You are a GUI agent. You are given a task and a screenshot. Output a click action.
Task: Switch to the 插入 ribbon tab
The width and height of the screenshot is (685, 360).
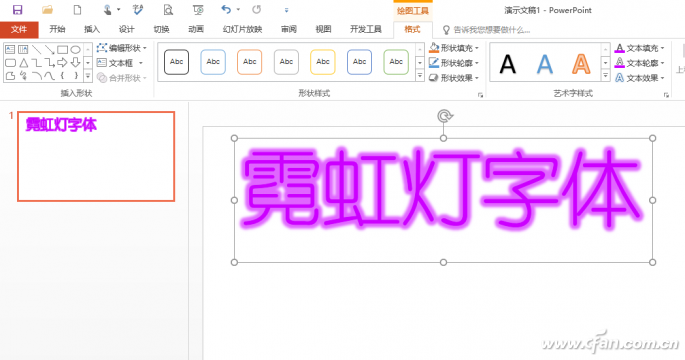pos(92,29)
